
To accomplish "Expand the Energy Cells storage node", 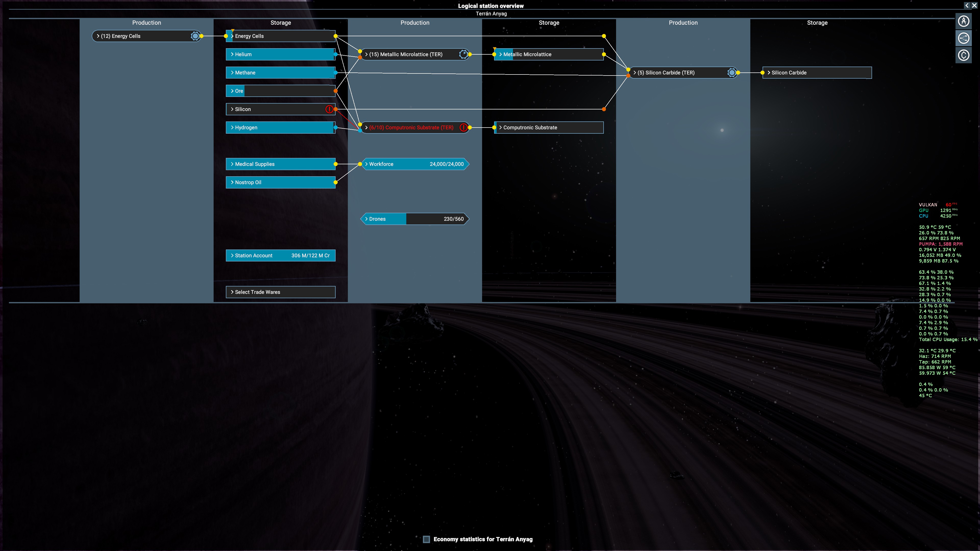I will 280,36.
